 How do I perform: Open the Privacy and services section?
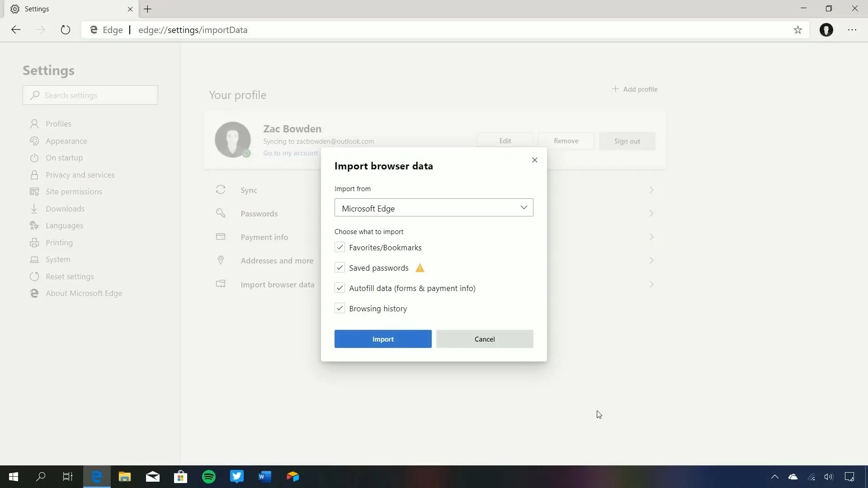pyautogui.click(x=80, y=174)
